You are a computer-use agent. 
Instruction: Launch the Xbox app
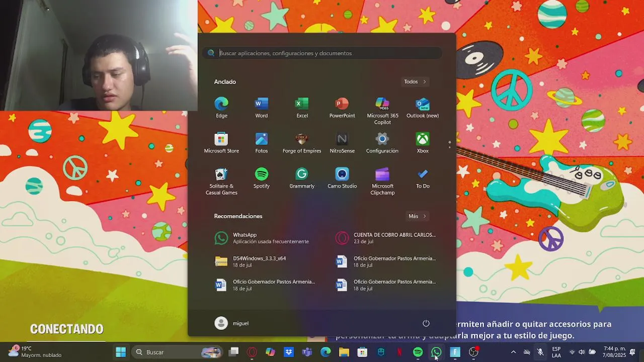tap(423, 143)
